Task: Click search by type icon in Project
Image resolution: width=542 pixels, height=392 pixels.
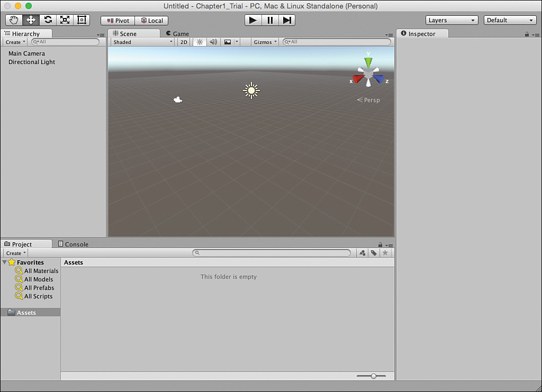Action: tap(362, 253)
